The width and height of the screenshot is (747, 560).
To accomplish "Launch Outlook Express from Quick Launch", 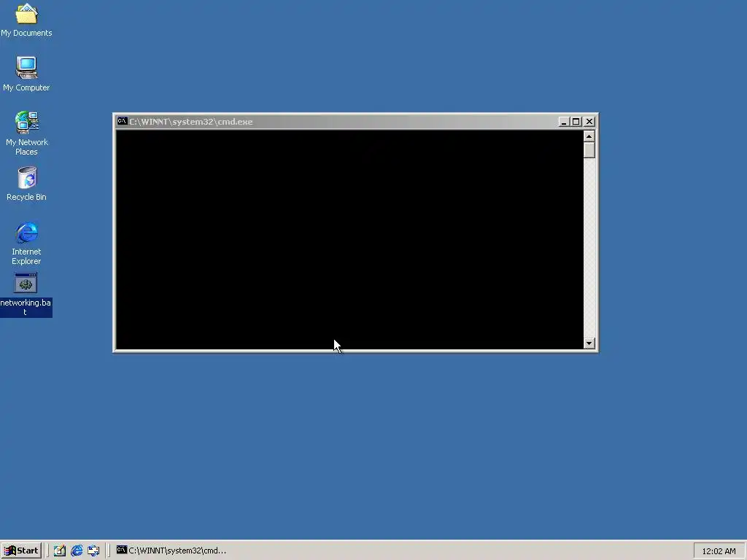I will pyautogui.click(x=93, y=551).
